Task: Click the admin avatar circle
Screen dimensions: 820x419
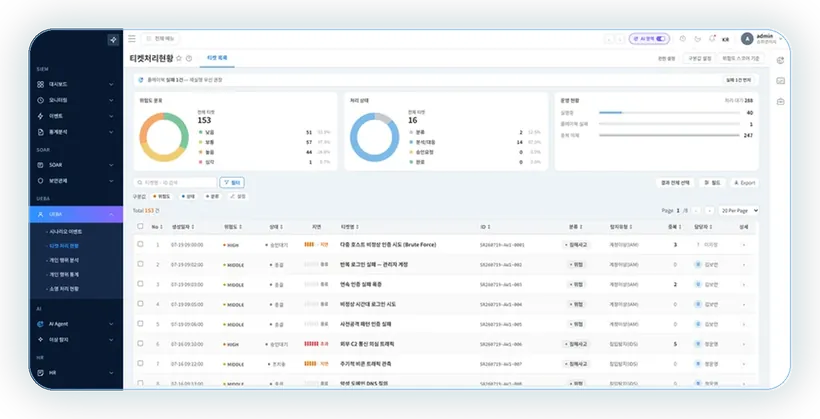Action: 747,39
